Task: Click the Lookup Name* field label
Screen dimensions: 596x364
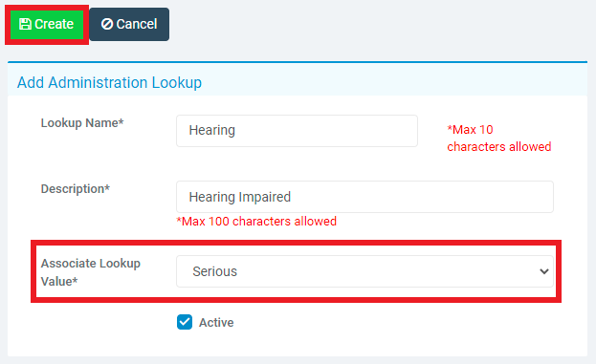Action: coord(82,123)
